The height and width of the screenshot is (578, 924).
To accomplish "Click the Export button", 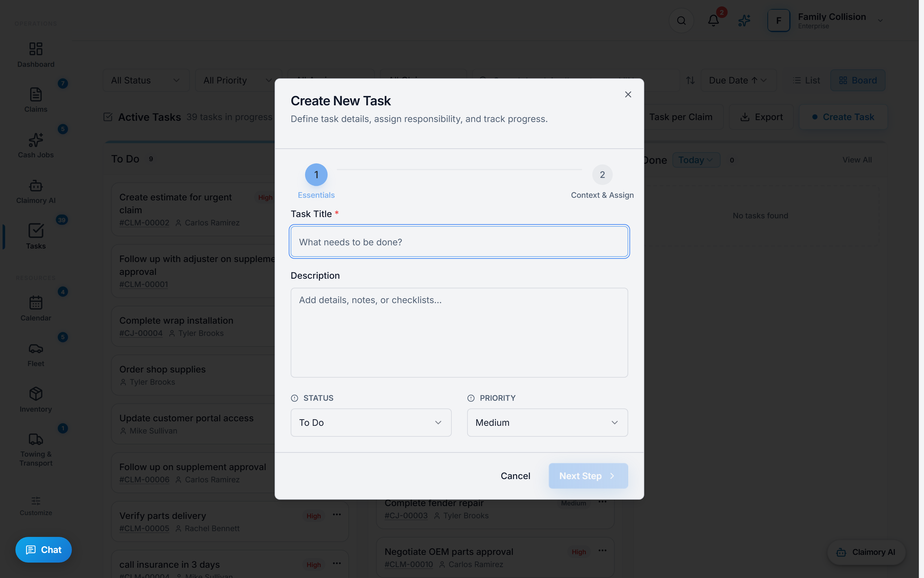I will coord(761,117).
